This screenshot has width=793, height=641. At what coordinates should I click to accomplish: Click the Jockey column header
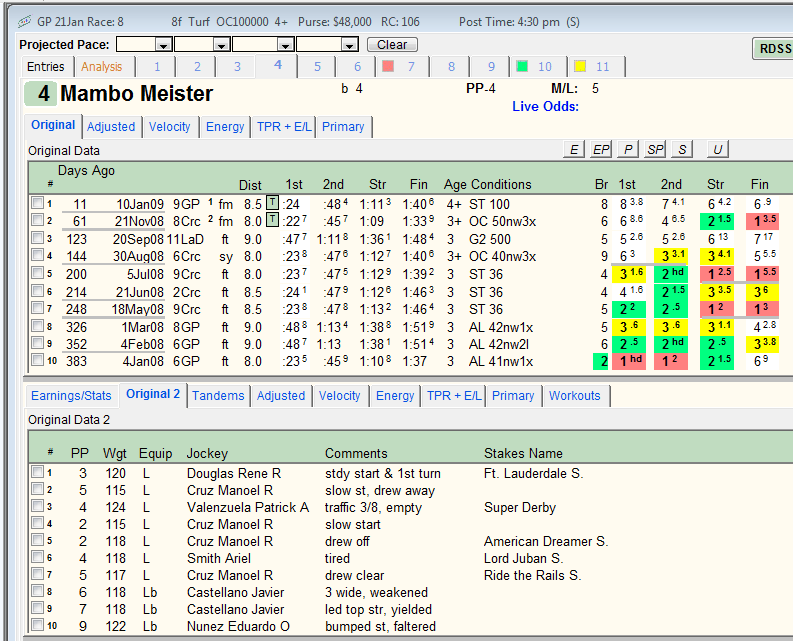207,453
